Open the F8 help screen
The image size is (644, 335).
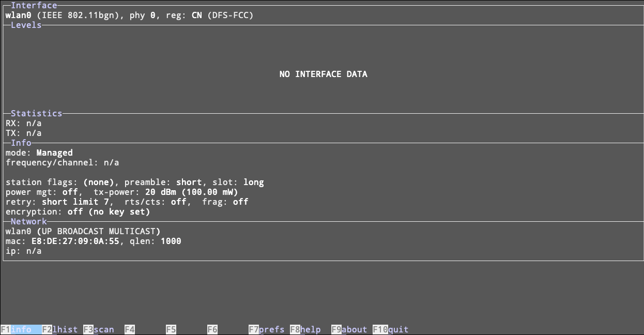pyautogui.click(x=305, y=329)
